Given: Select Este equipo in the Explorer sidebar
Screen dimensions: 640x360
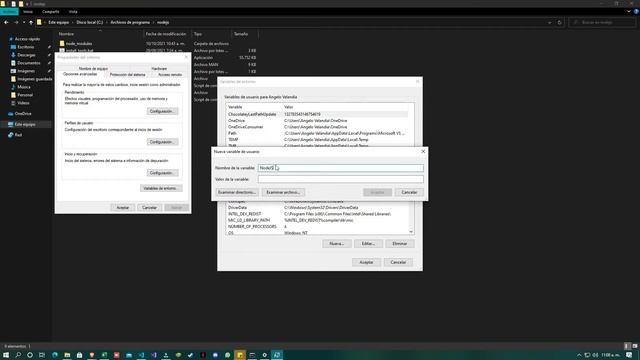Looking at the screenshot, I should click(25, 124).
